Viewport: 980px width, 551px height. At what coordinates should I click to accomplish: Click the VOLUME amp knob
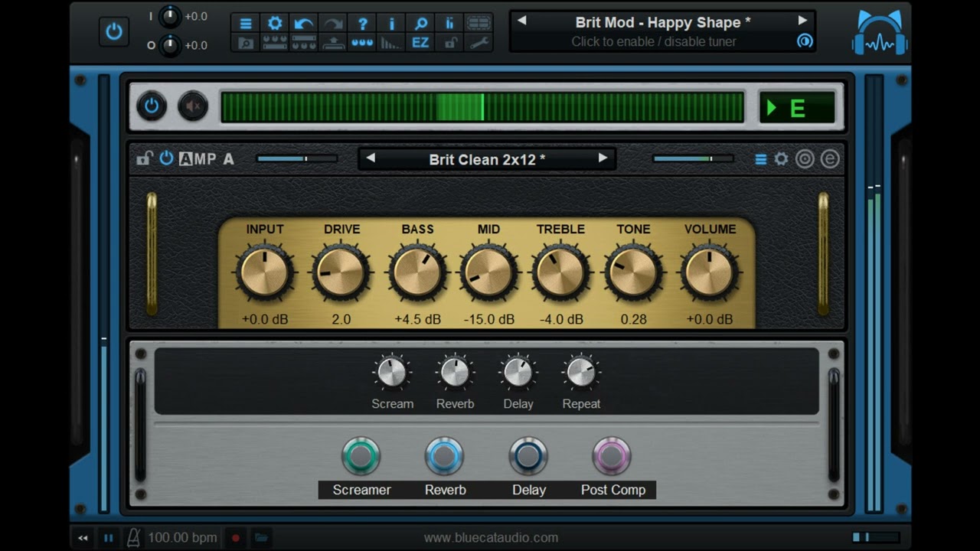(x=710, y=272)
